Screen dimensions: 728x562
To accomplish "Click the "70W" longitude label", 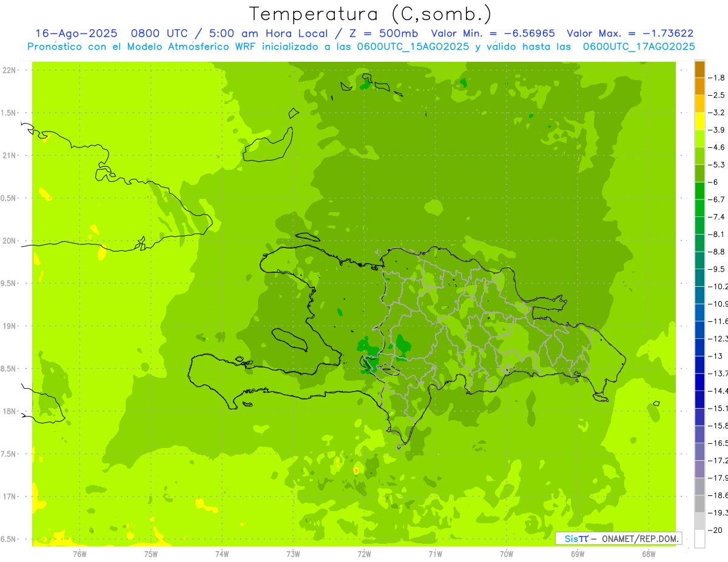I will click(x=507, y=554).
